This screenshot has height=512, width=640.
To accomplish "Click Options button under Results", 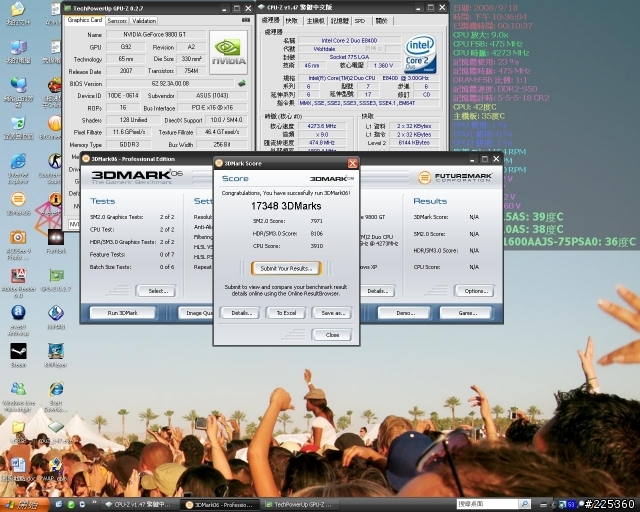I will click(475, 291).
